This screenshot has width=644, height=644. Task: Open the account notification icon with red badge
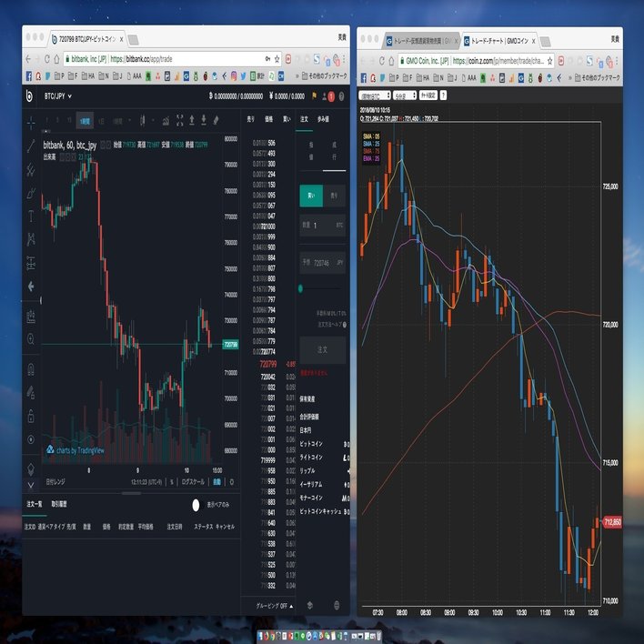(328, 96)
